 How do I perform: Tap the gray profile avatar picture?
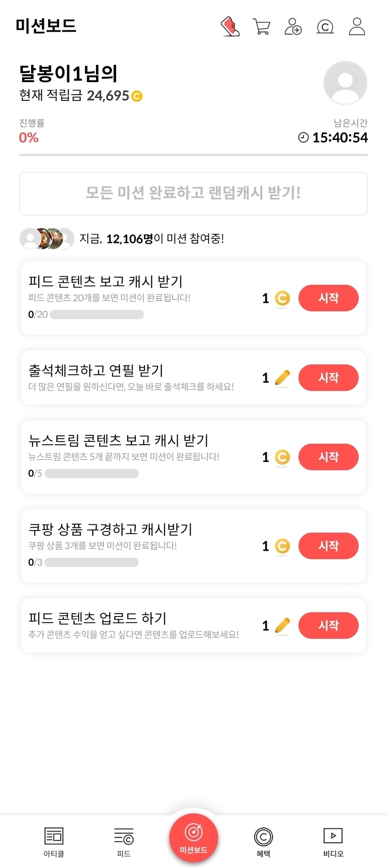345,83
